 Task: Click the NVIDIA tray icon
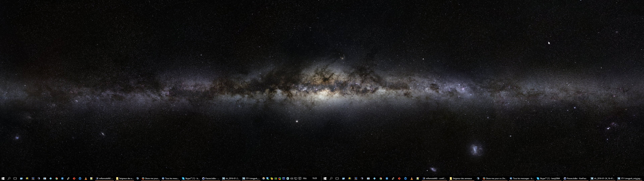(276, 178)
